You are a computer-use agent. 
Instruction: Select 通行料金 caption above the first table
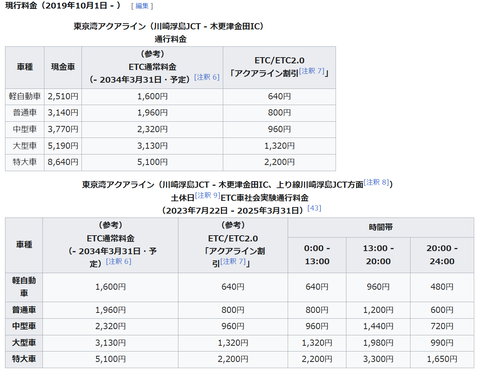pos(170,39)
